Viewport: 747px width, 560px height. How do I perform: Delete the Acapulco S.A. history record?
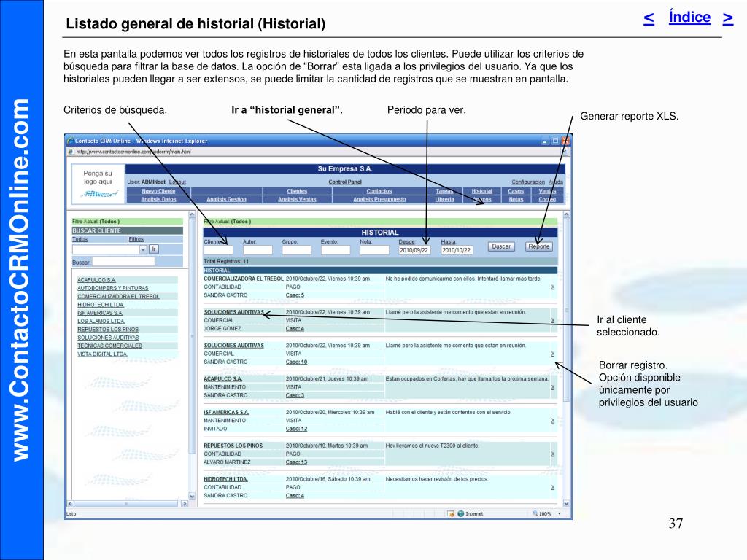coord(553,387)
